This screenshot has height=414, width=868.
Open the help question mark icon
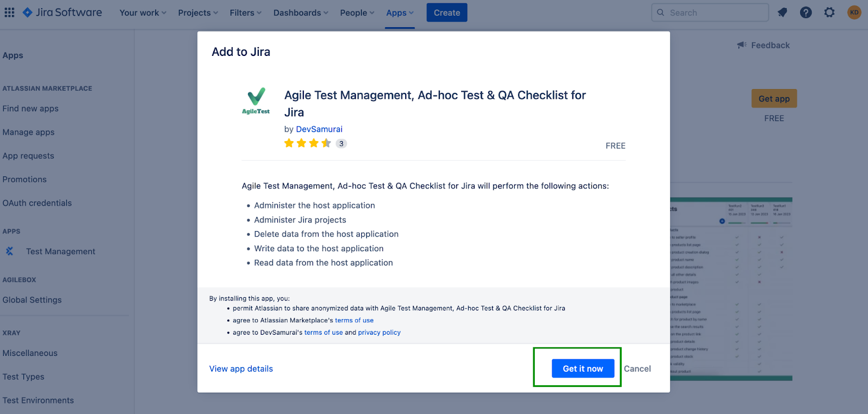click(x=806, y=12)
